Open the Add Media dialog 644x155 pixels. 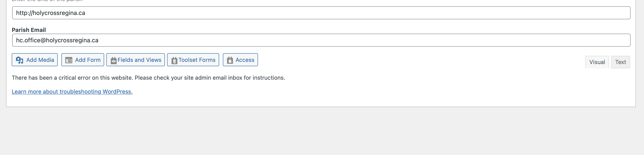click(x=35, y=60)
